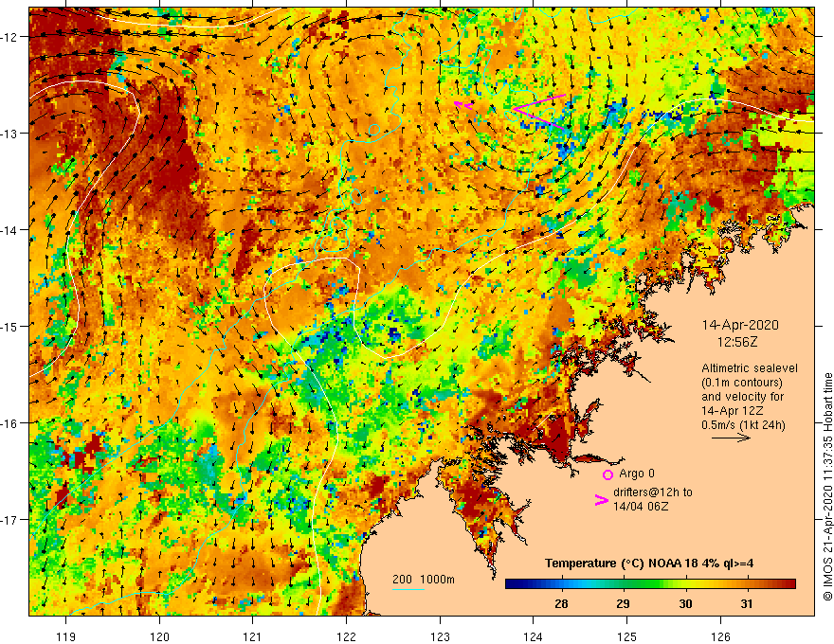Click the small magenta drifter arrow on the map
834x644 pixels.
[463, 105]
